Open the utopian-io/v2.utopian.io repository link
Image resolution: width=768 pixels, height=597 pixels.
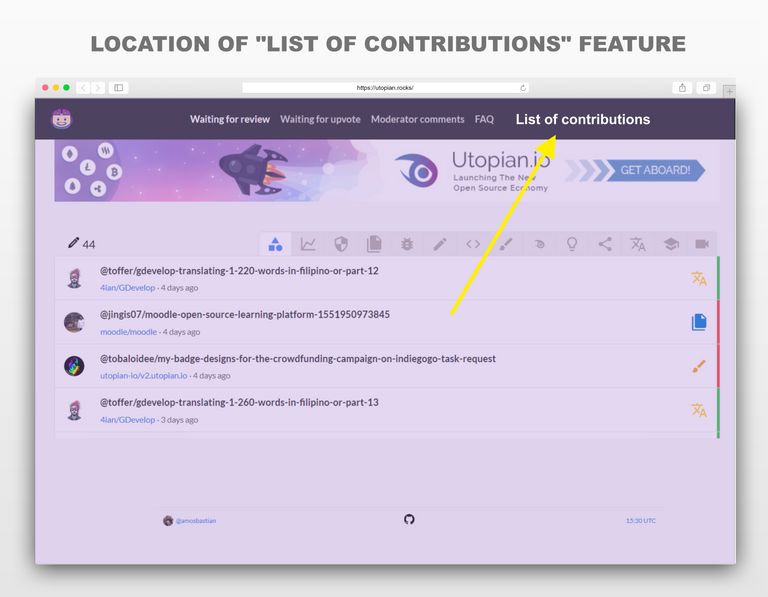[144, 376]
